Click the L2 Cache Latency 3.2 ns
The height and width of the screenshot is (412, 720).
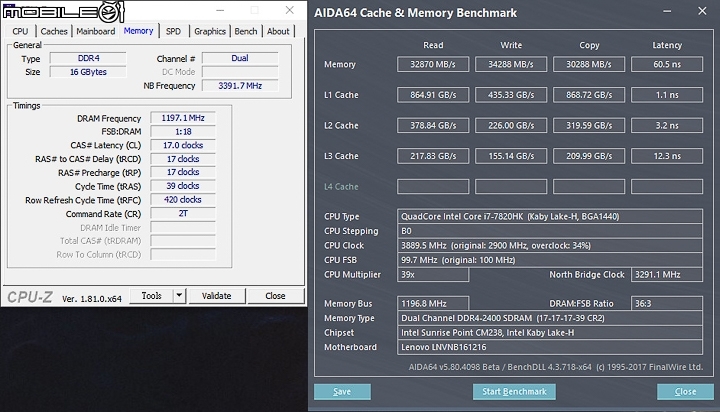tap(667, 125)
